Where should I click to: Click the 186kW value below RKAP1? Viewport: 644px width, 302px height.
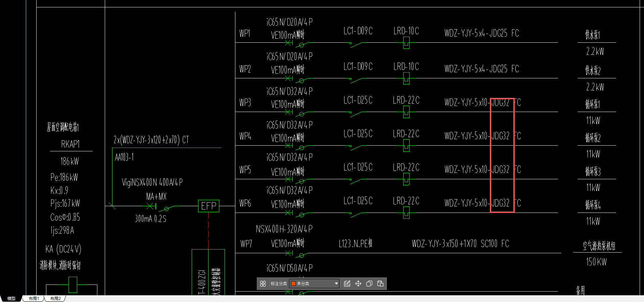70,161
